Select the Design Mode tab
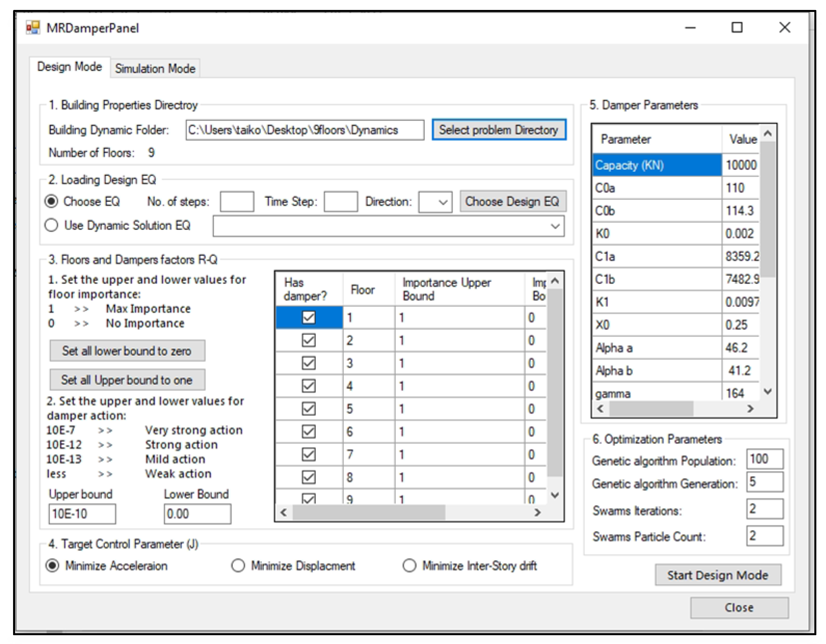Screen dimensions: 826x644 (x=70, y=66)
